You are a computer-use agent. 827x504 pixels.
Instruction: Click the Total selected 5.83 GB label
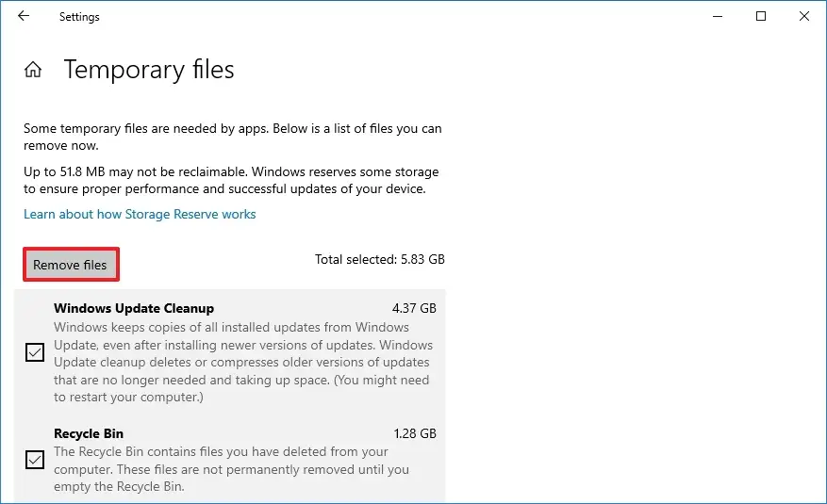point(380,259)
